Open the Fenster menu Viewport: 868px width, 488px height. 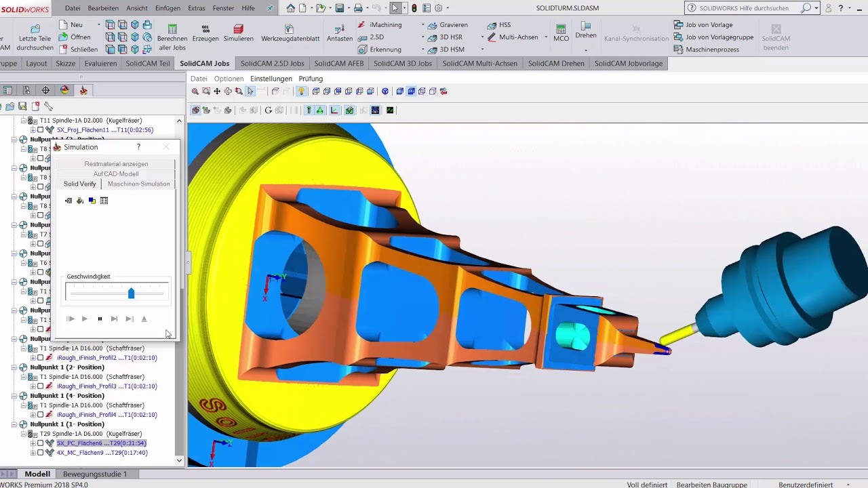[224, 8]
